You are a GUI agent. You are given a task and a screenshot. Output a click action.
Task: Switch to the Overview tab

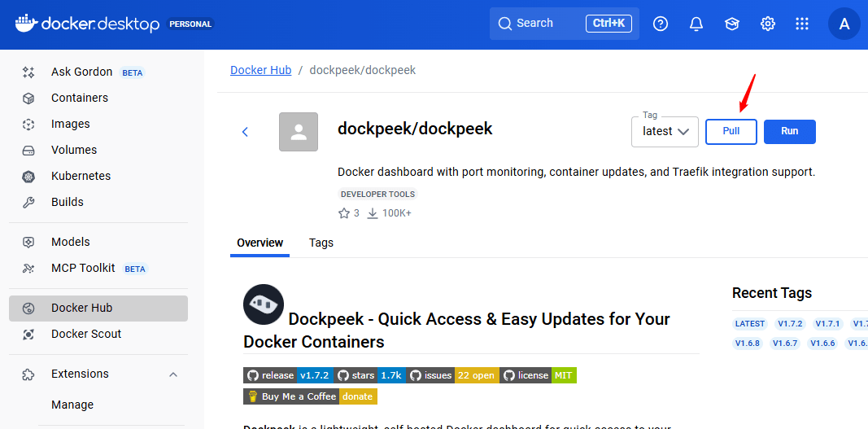(260, 243)
